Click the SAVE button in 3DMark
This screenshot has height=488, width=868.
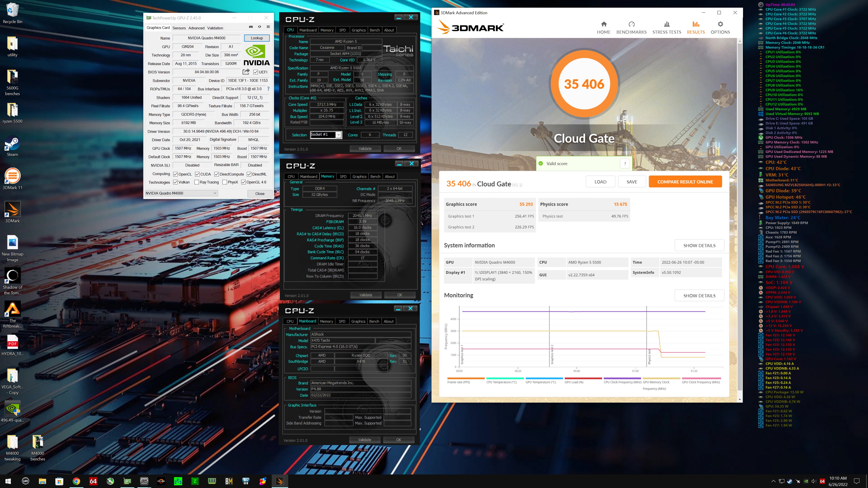pos(632,182)
